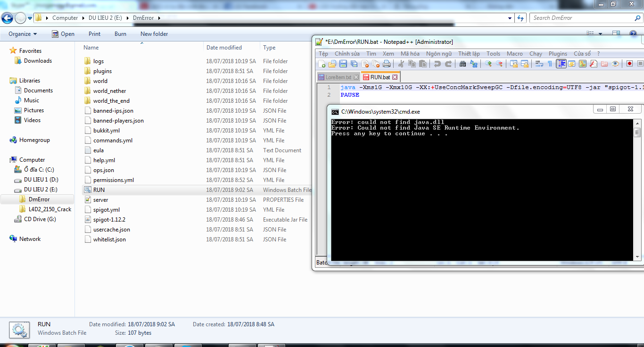Click Burn in the Explorer toolbar

point(120,34)
